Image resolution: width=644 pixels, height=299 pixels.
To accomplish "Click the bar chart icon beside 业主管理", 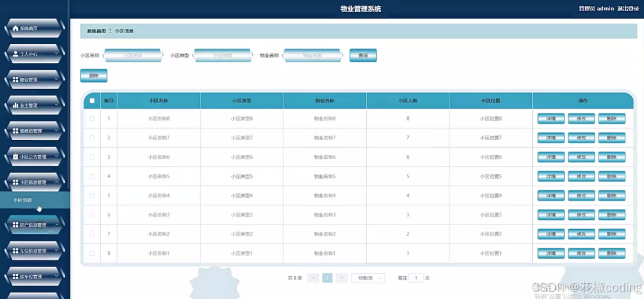I will (16, 105).
